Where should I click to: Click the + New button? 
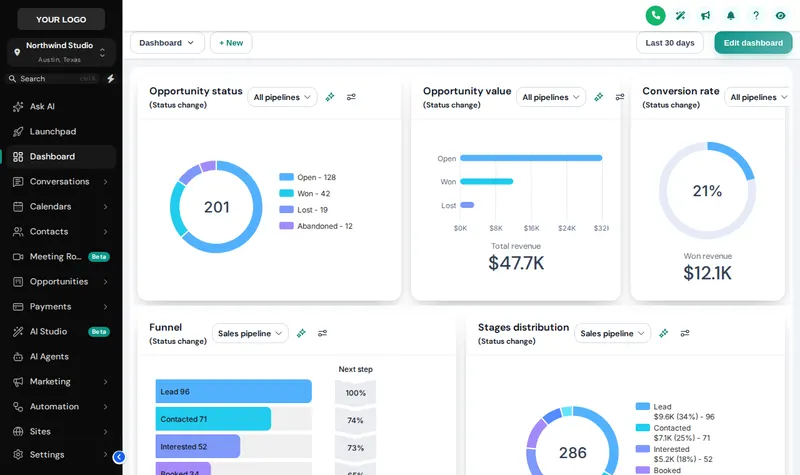(231, 43)
